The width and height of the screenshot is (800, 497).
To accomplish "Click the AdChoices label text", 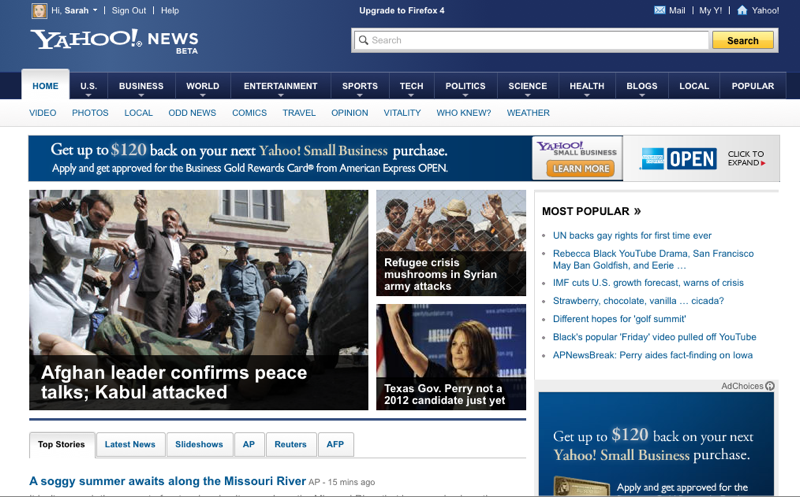I will click(x=742, y=386).
